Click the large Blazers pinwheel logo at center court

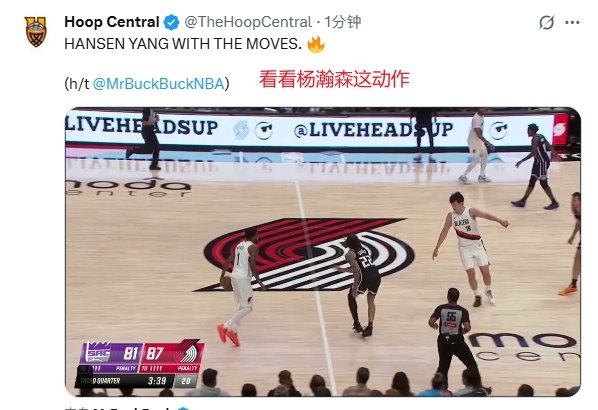pos(309,254)
